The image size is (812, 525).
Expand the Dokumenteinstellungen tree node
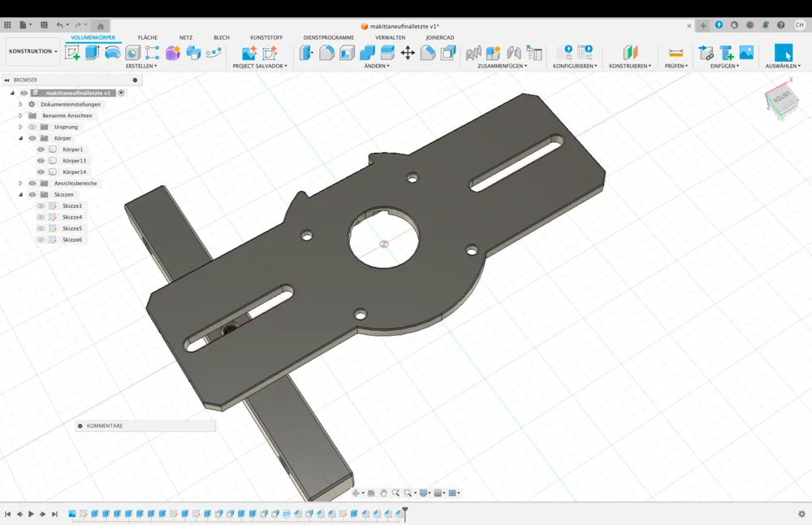point(20,104)
